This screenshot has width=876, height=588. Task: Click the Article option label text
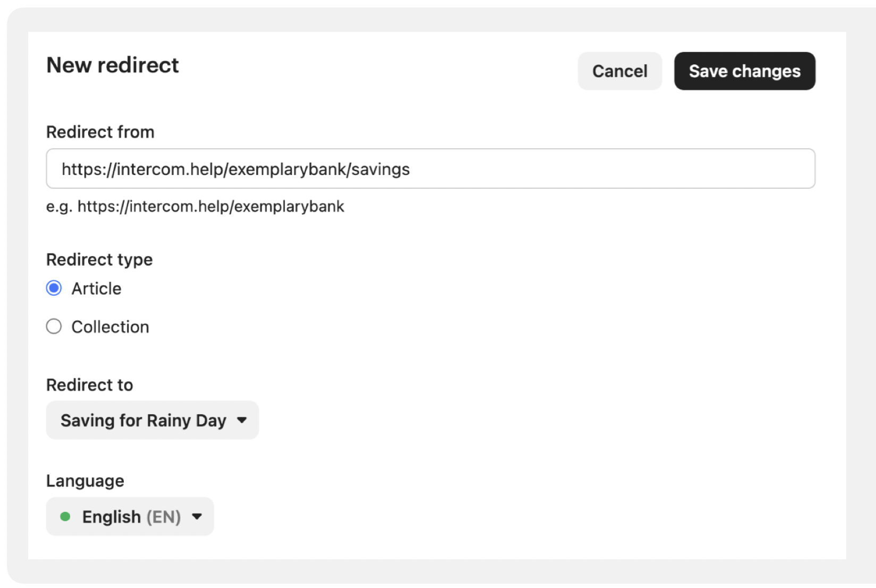[97, 288]
